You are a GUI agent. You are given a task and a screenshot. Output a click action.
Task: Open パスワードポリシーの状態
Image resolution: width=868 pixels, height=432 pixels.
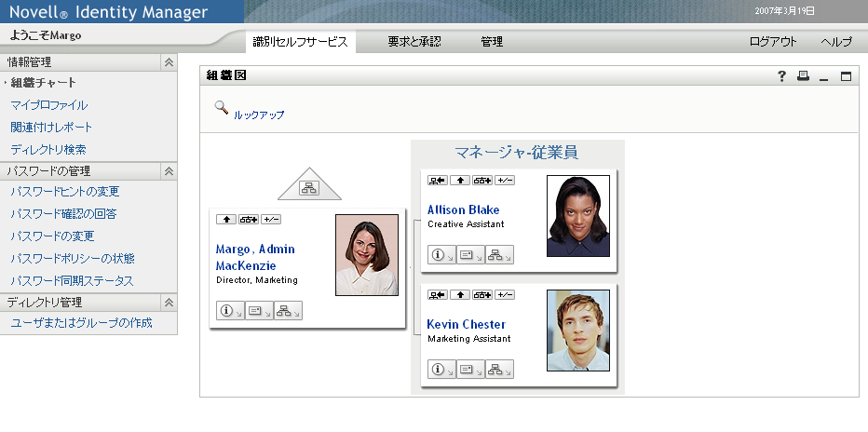click(x=73, y=258)
